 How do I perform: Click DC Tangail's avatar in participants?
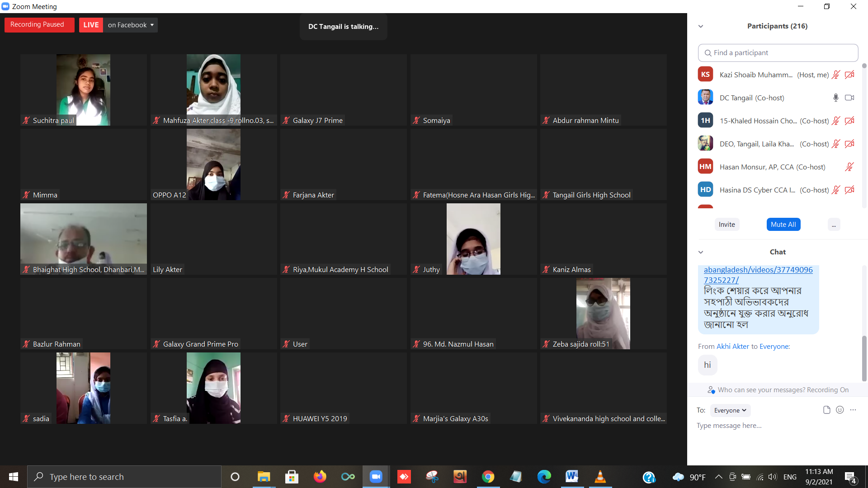click(x=705, y=97)
